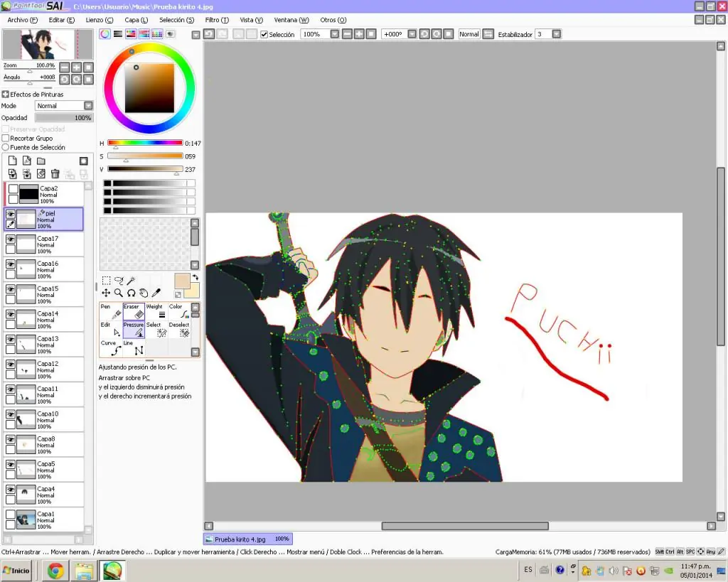Click the Inicio start button
The height and width of the screenshot is (582, 728).
click(x=16, y=571)
